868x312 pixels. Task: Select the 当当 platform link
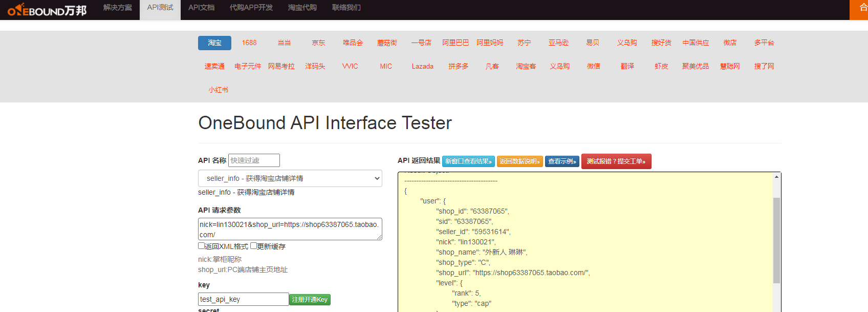coord(284,43)
